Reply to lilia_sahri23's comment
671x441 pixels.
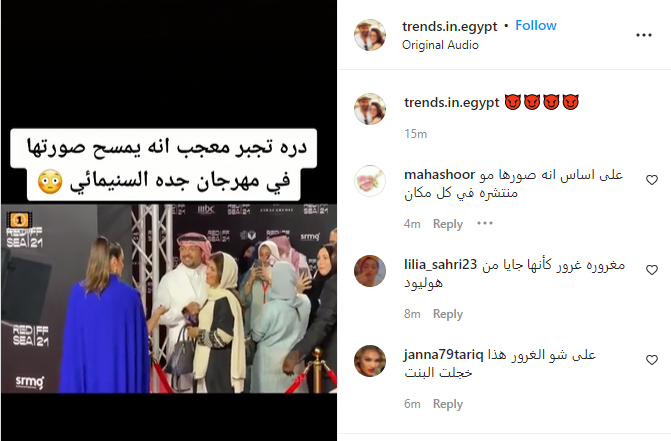[x=448, y=314]
